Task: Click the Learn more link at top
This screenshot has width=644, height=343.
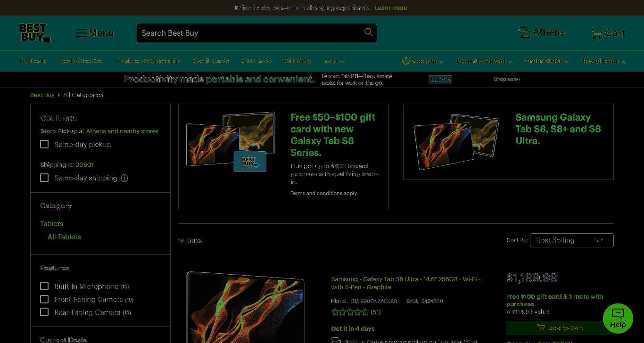Action: click(x=391, y=8)
